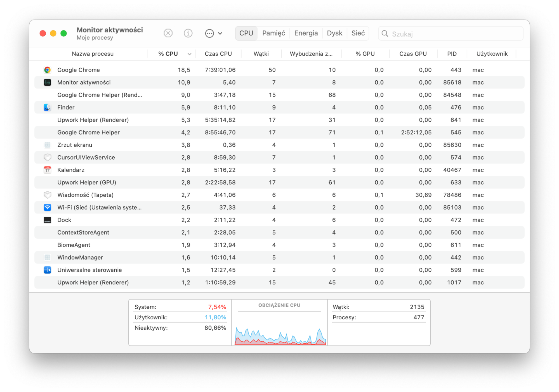Open the process info (i) icon

coord(188,33)
